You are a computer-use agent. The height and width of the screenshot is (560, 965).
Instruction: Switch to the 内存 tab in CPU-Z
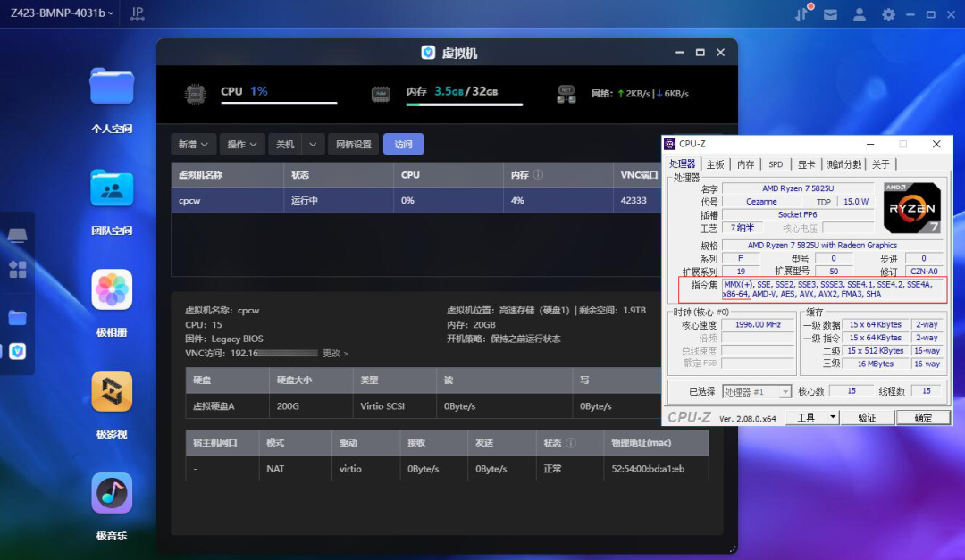(x=745, y=164)
